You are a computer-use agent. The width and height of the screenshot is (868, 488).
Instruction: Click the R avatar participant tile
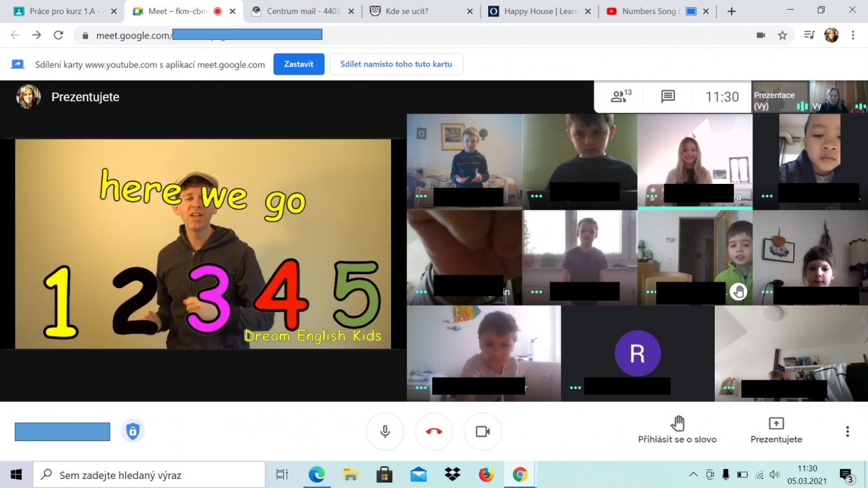pos(637,353)
